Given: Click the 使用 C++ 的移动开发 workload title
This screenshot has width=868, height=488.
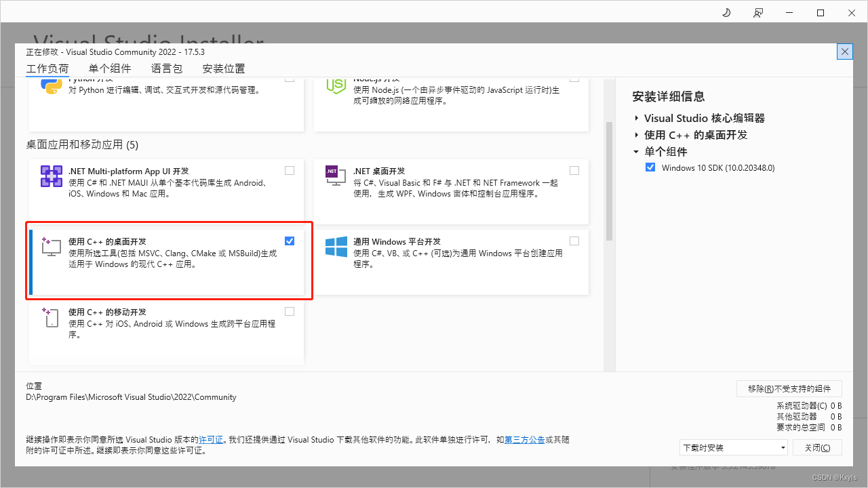Looking at the screenshot, I should click(107, 312).
